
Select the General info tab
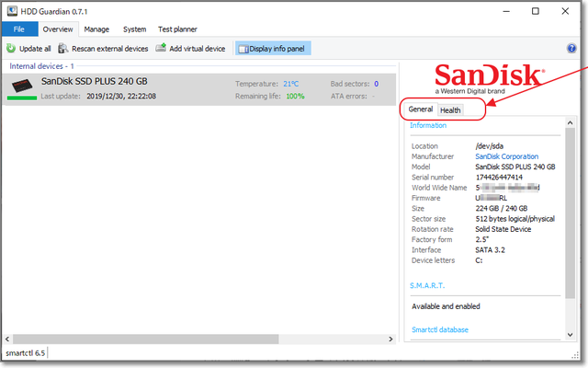click(421, 109)
